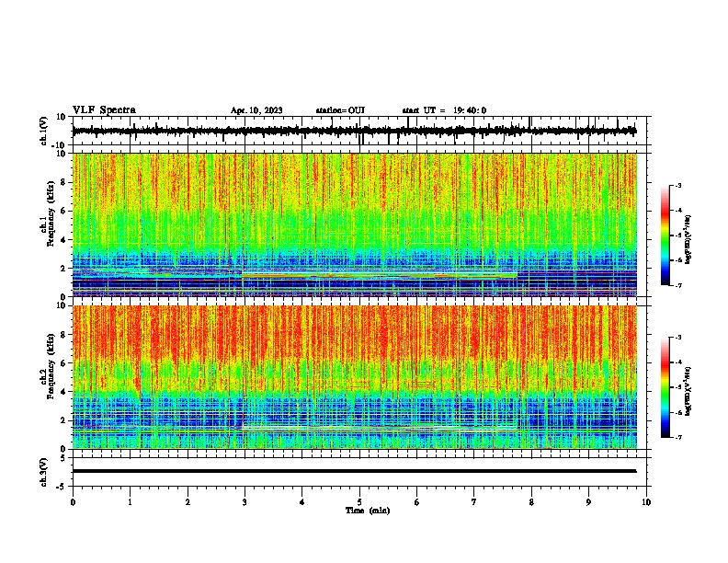Image resolution: width=728 pixels, height=563 pixels.
Task: Click the ch.2 colorbar log PSD label
Action: click(x=688, y=391)
